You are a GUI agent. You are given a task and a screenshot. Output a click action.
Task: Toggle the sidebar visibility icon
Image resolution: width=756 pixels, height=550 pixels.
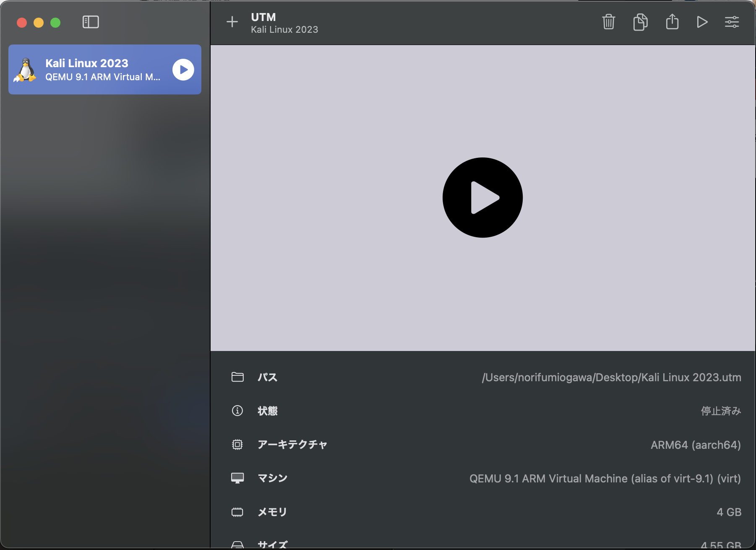point(91,22)
